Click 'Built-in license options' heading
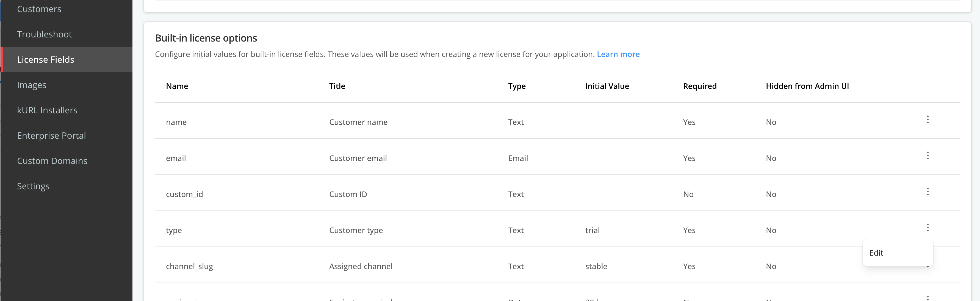 [206, 38]
